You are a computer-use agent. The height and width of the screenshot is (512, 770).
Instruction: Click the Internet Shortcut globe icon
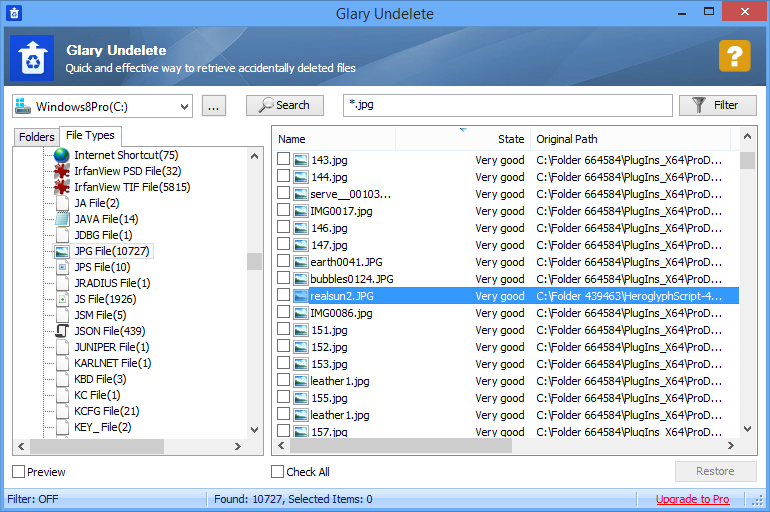click(61, 155)
